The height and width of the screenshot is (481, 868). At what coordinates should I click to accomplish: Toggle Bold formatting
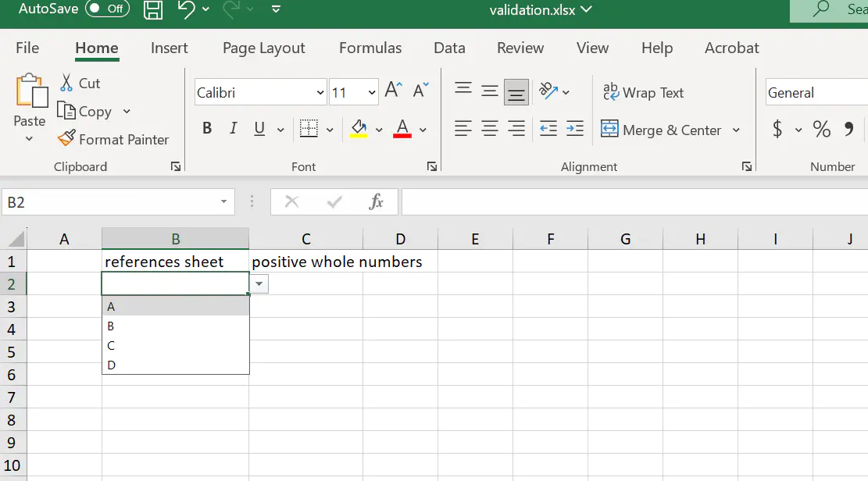coord(207,129)
